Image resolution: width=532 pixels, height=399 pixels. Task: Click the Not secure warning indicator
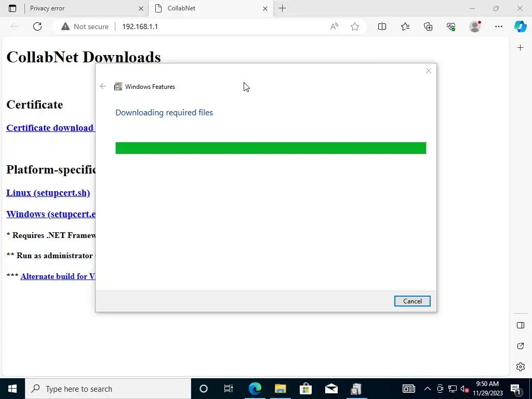point(85,26)
